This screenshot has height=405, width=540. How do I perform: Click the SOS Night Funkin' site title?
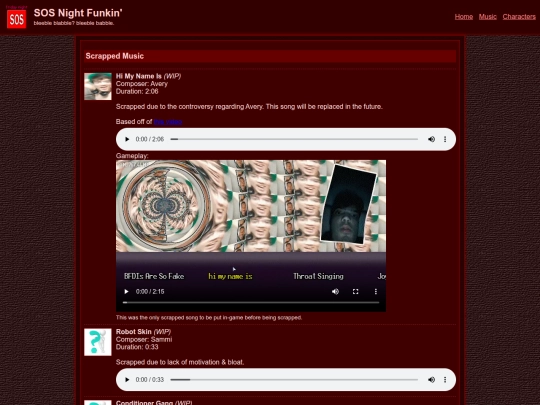78,13
